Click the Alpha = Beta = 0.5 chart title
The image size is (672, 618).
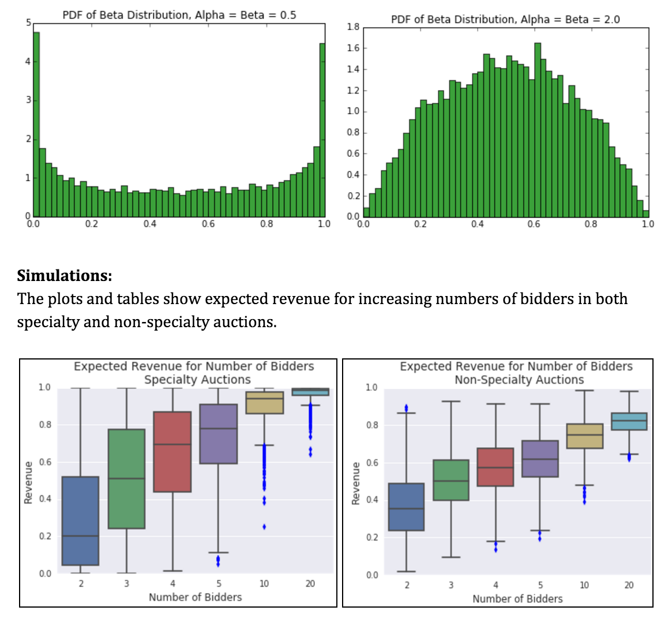pyautogui.click(x=179, y=15)
